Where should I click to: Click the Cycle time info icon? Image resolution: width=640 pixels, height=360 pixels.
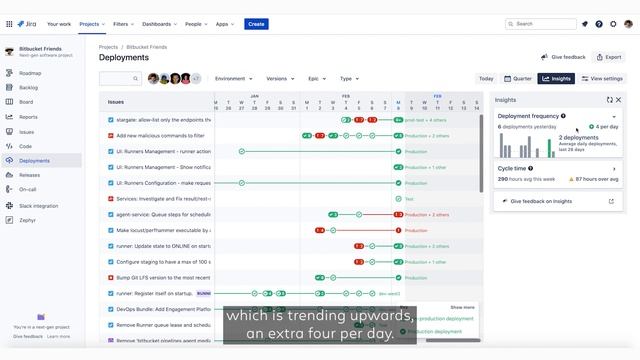531,168
